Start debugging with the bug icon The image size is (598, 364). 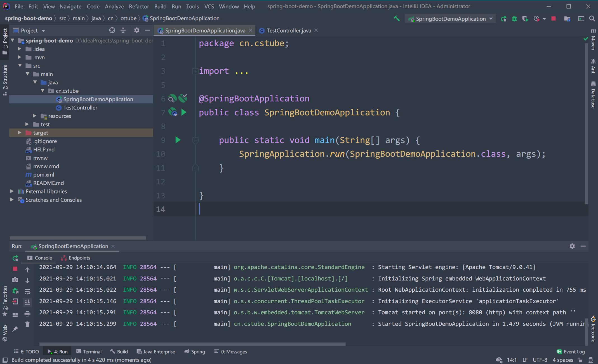(514, 19)
